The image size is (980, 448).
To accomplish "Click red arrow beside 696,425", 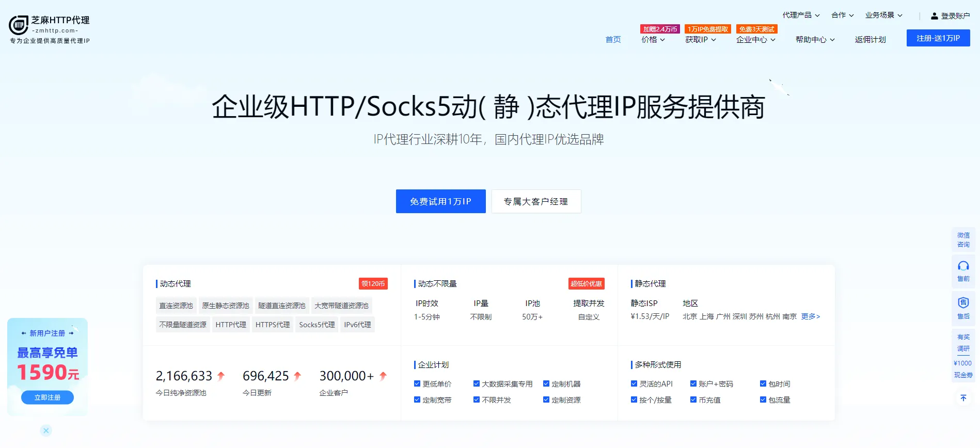I will 297,376.
